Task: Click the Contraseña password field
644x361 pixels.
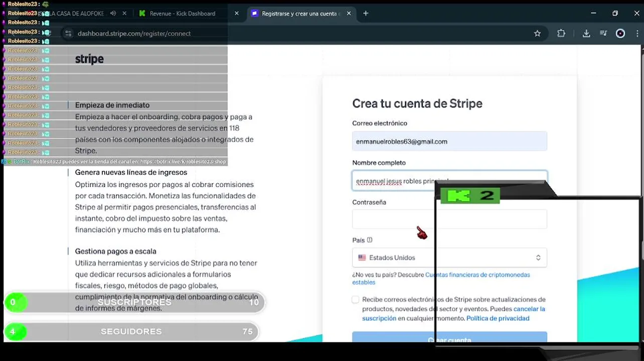Action: pos(449,219)
